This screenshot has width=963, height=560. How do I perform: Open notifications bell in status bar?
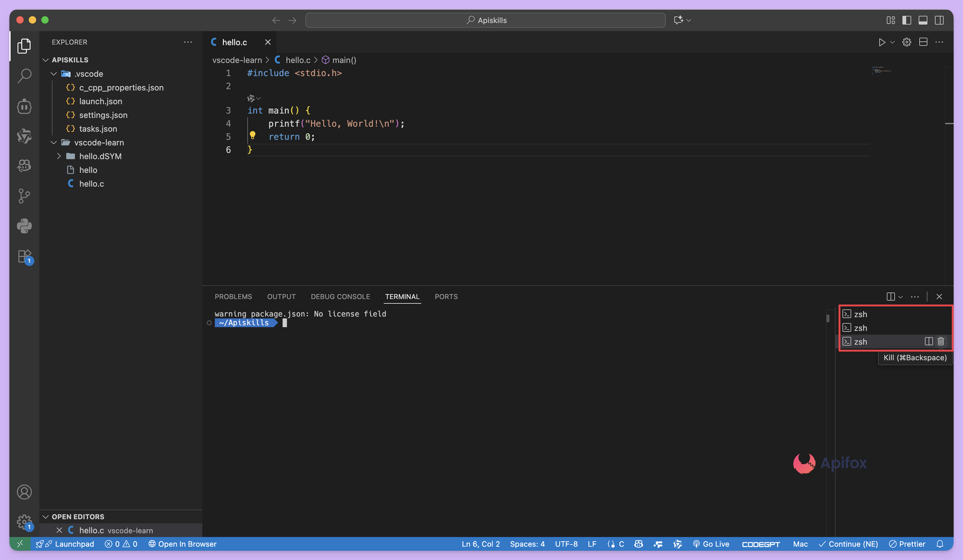click(x=939, y=544)
